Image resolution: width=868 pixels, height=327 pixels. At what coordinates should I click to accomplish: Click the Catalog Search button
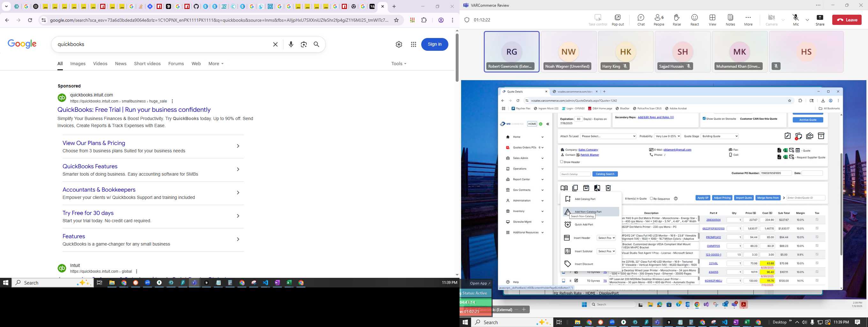605,174
